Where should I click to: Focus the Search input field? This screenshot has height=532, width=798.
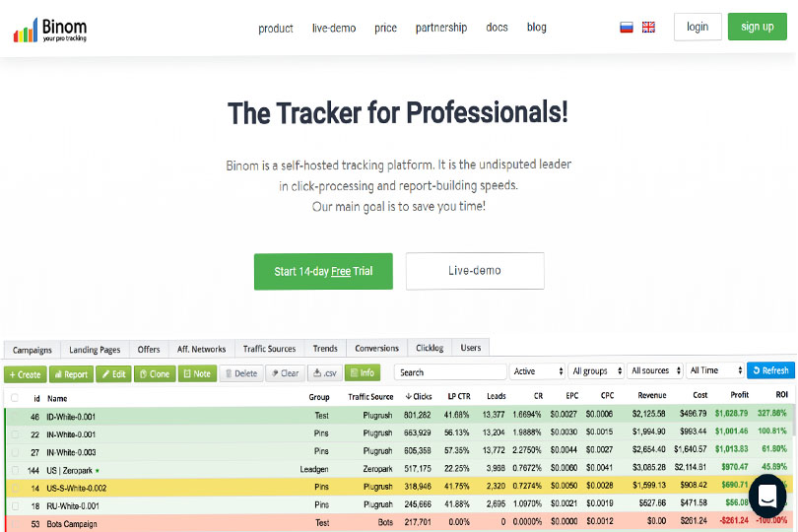tap(450, 372)
